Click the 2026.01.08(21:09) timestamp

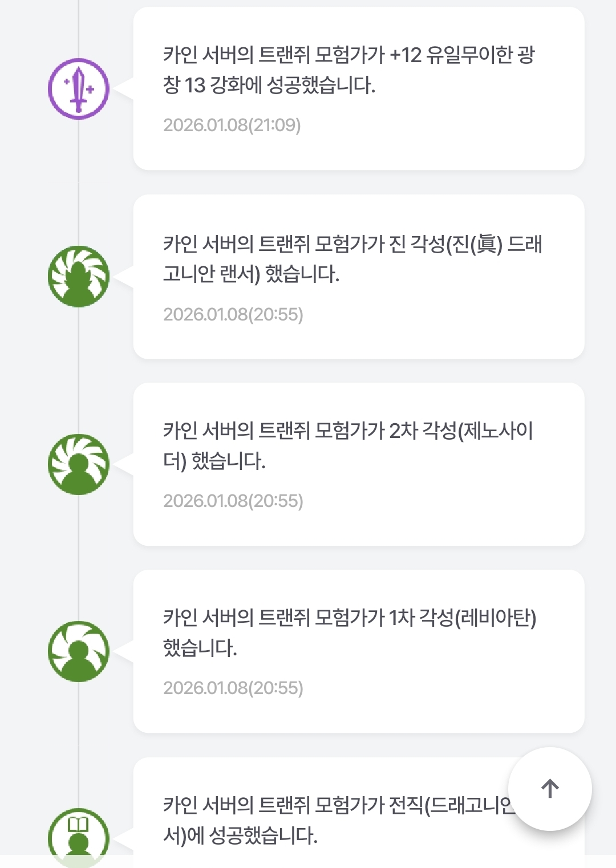(x=232, y=125)
